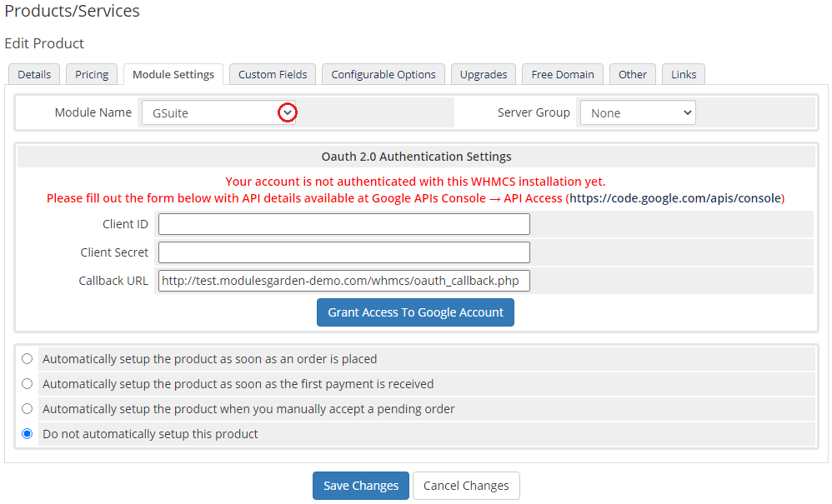Viewport: 832px width, 504px height.
Task: Go to Configurable Options tab
Action: (383, 74)
